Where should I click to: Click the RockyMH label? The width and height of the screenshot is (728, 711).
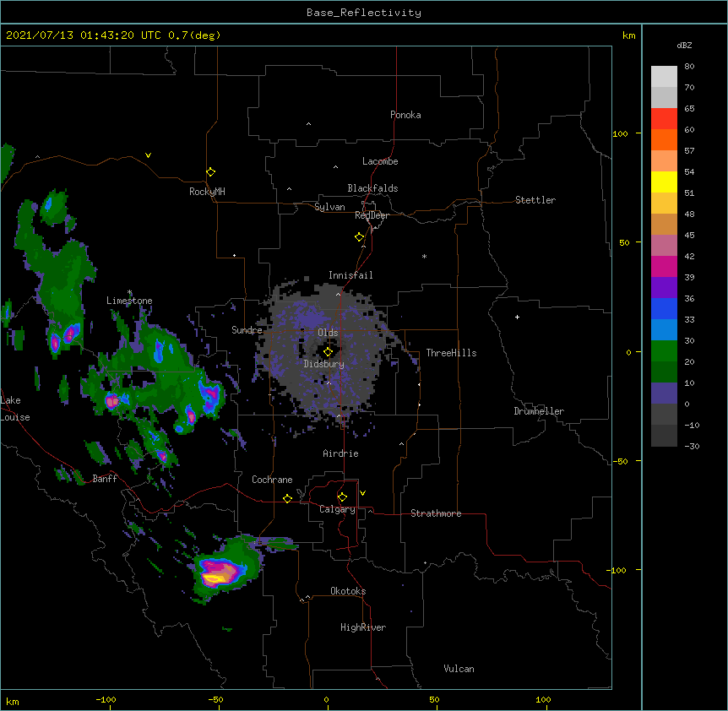coord(207,192)
